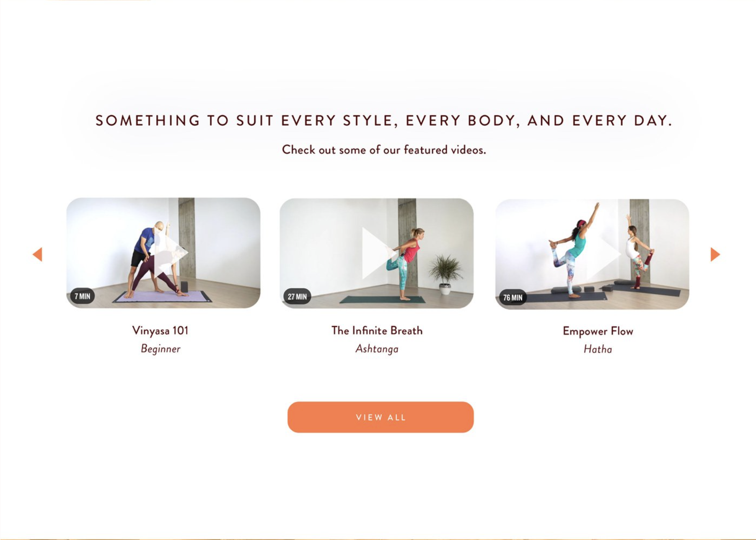Open the Empower Flow title link

[x=598, y=331]
